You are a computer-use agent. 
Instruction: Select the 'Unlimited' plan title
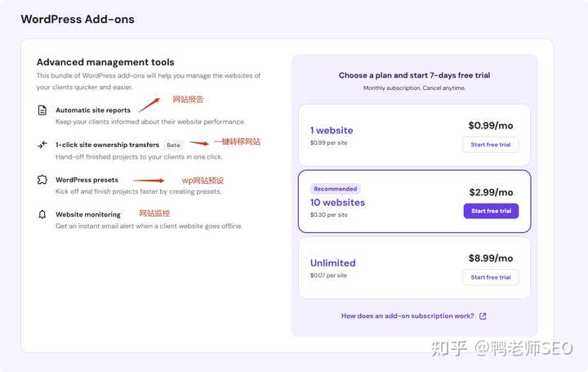(332, 262)
